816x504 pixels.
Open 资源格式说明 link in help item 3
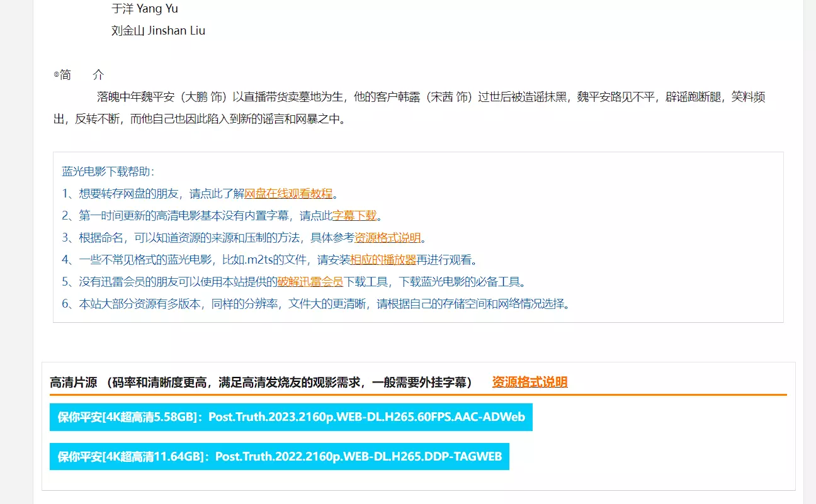click(x=387, y=238)
